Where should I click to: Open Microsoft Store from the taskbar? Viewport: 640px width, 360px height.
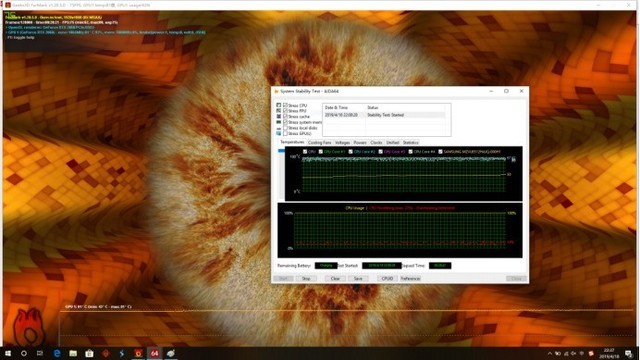click(89, 353)
